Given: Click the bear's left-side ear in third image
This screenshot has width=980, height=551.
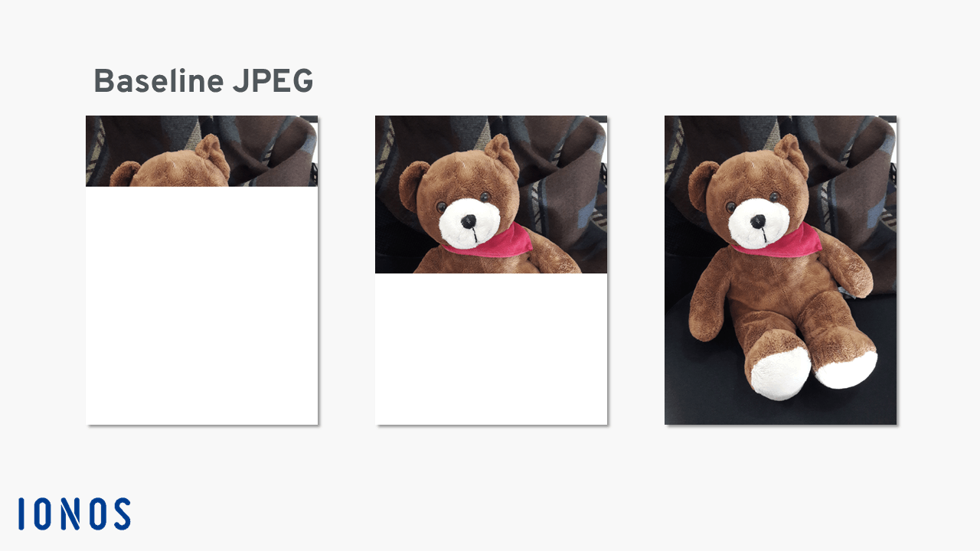Looking at the screenshot, I should click(x=702, y=185).
